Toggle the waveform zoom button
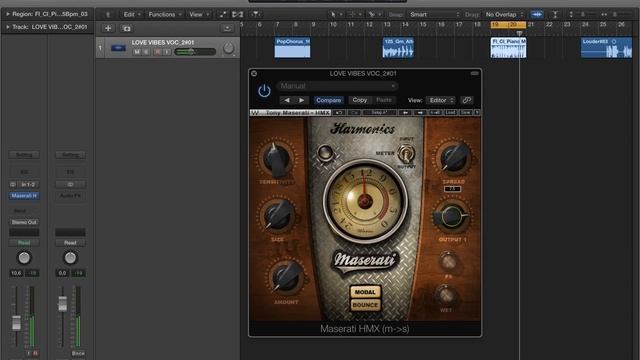The height and width of the screenshot is (360, 640). pyautogui.click(x=537, y=14)
